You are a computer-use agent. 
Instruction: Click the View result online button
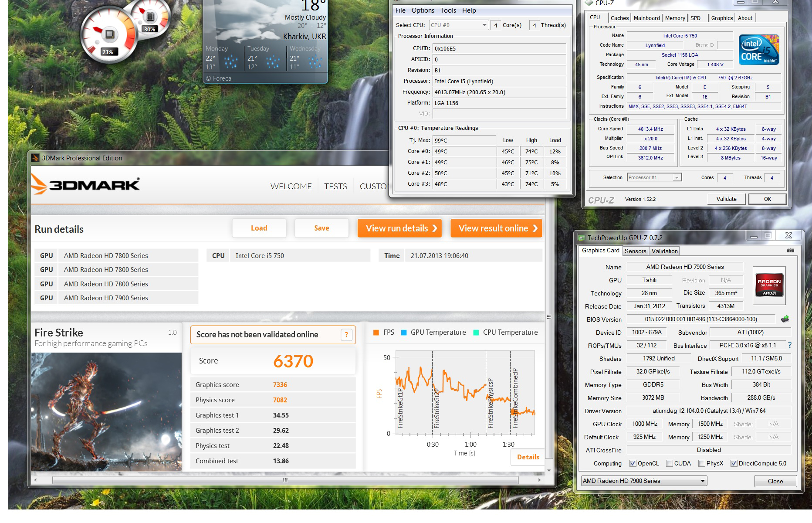(496, 228)
